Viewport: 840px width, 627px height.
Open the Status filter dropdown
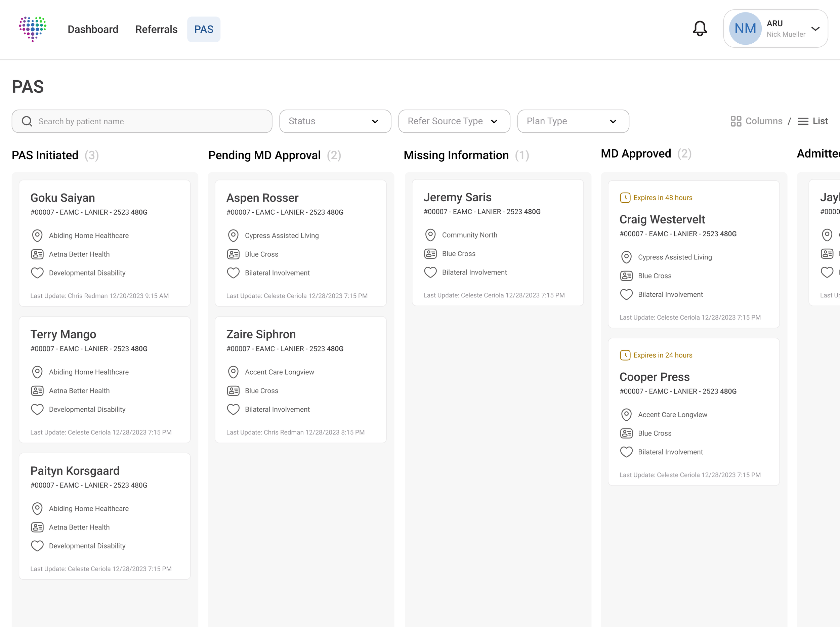coord(335,121)
